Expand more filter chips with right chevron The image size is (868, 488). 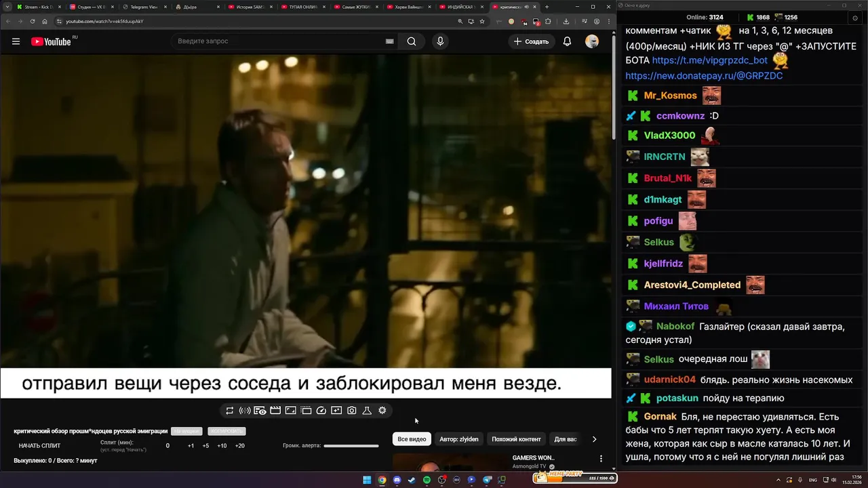click(594, 439)
